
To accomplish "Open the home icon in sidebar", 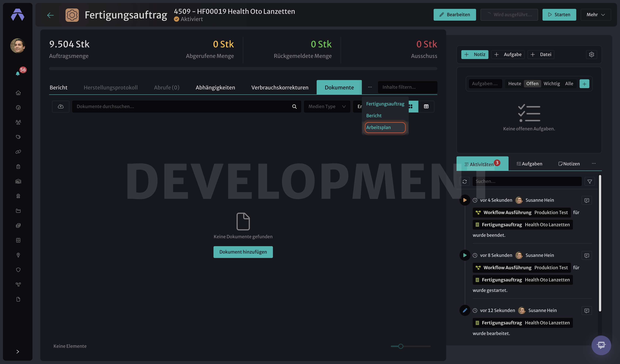I will tap(18, 93).
